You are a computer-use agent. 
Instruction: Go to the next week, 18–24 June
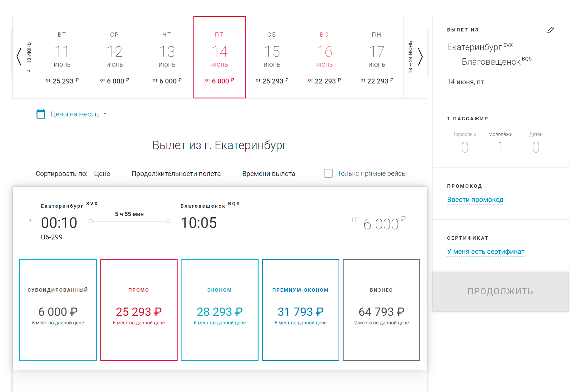coord(415,57)
